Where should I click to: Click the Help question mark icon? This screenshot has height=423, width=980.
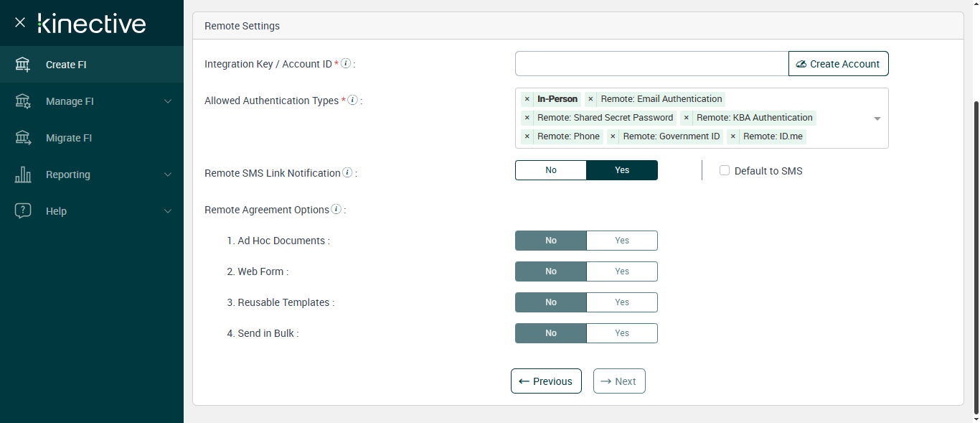(23, 211)
